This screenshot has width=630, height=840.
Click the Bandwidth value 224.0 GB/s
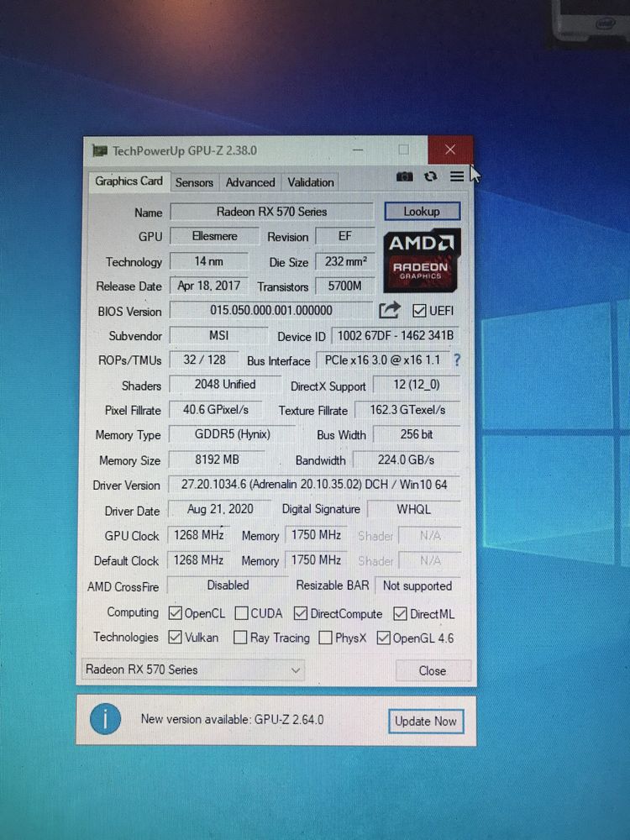406,459
